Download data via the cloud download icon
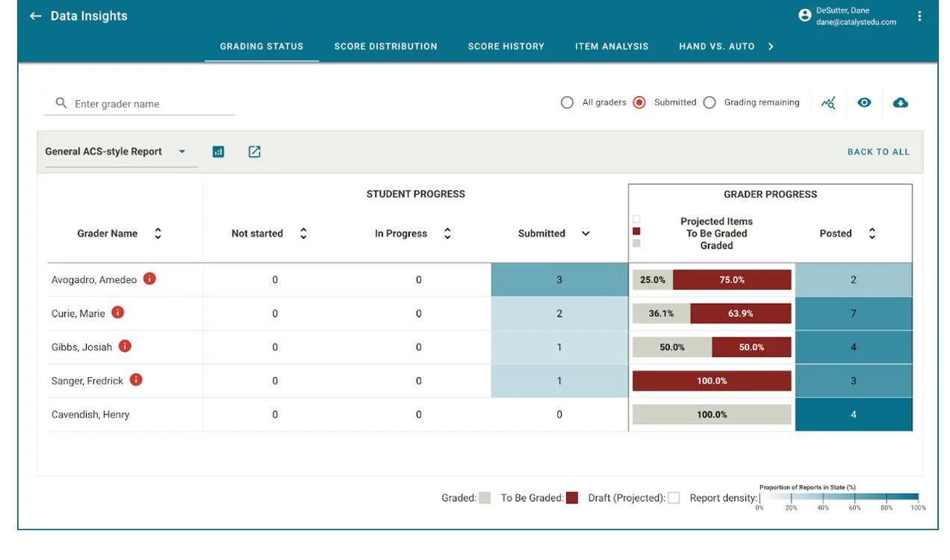 (x=900, y=102)
